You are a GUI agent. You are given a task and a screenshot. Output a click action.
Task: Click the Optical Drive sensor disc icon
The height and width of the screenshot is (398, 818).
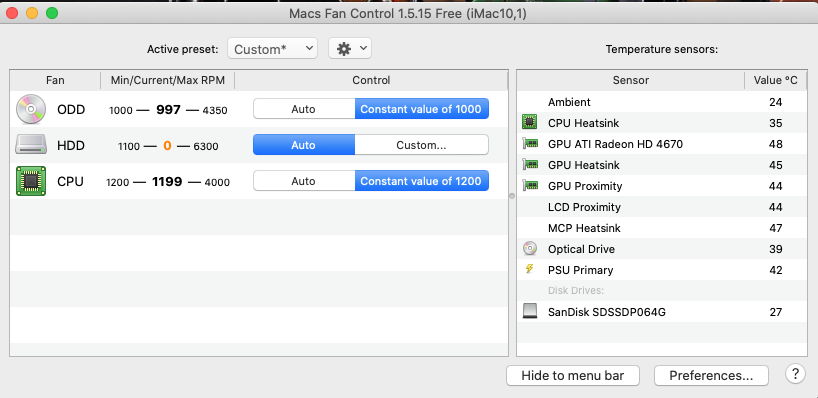point(530,249)
